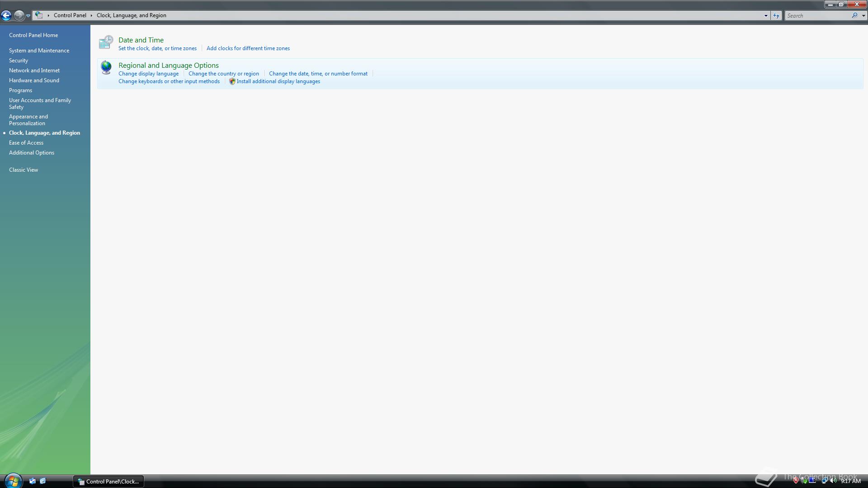The width and height of the screenshot is (868, 488).
Task: Expand the arrow after Control Panel breadcrumb
Action: (91, 15)
